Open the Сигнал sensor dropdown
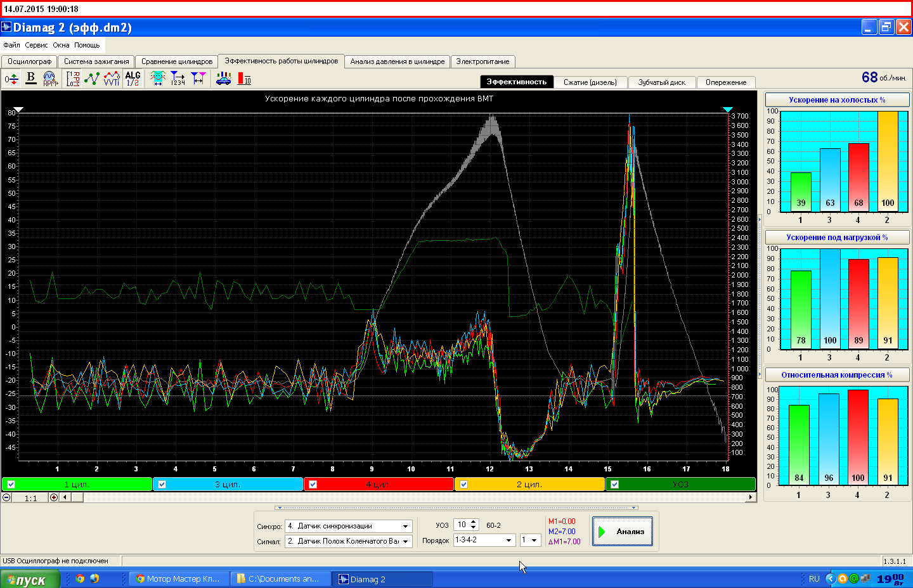The width and height of the screenshot is (913, 588). pos(405,541)
